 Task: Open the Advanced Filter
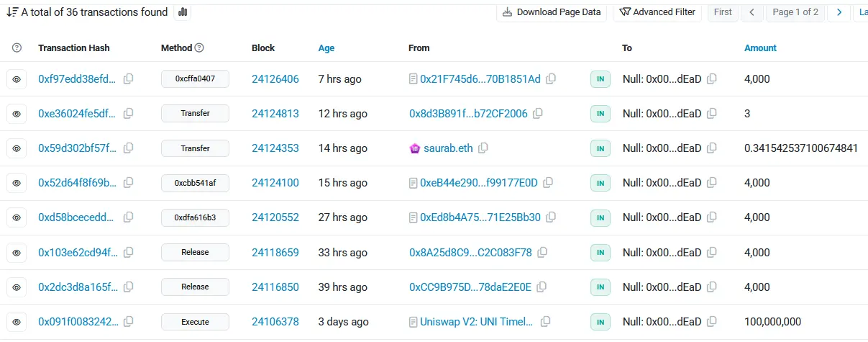pyautogui.click(x=657, y=12)
